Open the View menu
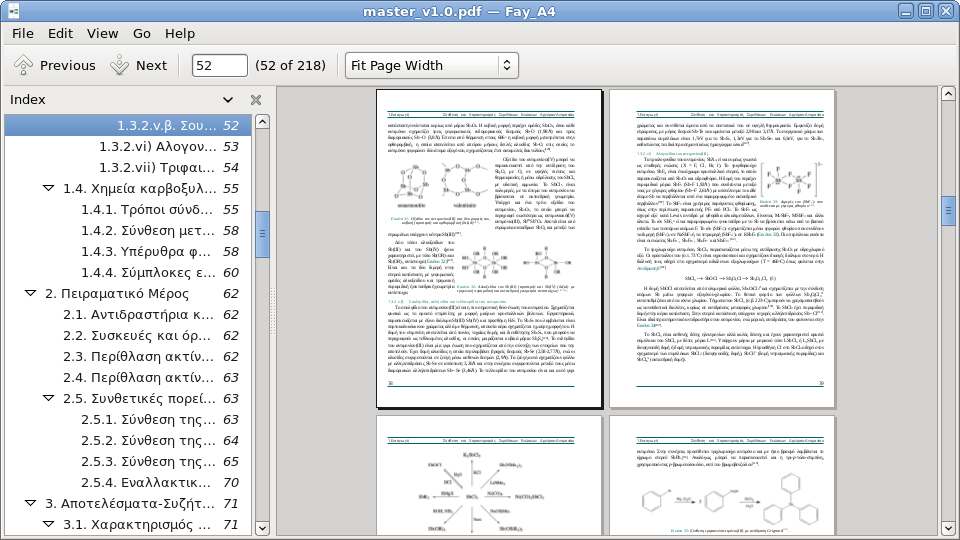This screenshot has width=960, height=540. [x=102, y=33]
